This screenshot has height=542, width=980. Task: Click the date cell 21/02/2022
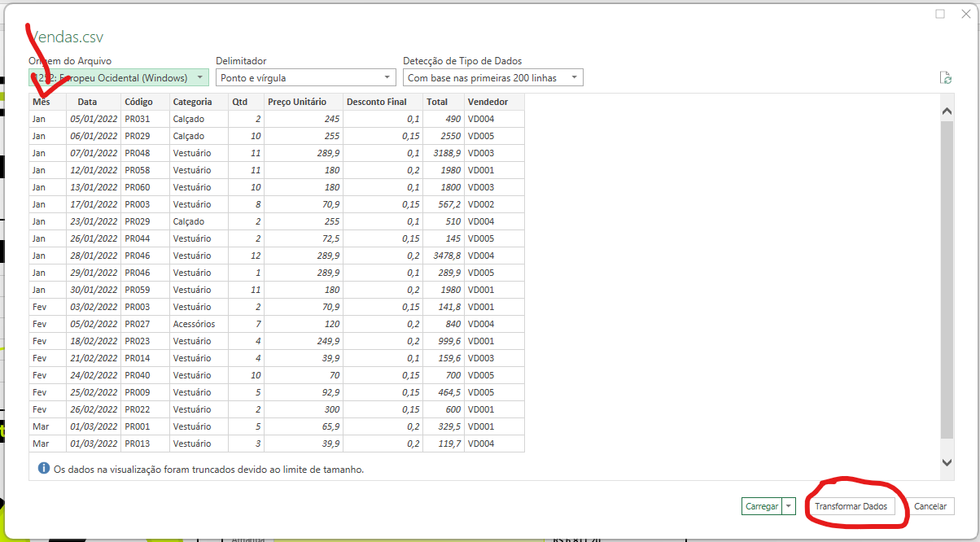pos(94,358)
